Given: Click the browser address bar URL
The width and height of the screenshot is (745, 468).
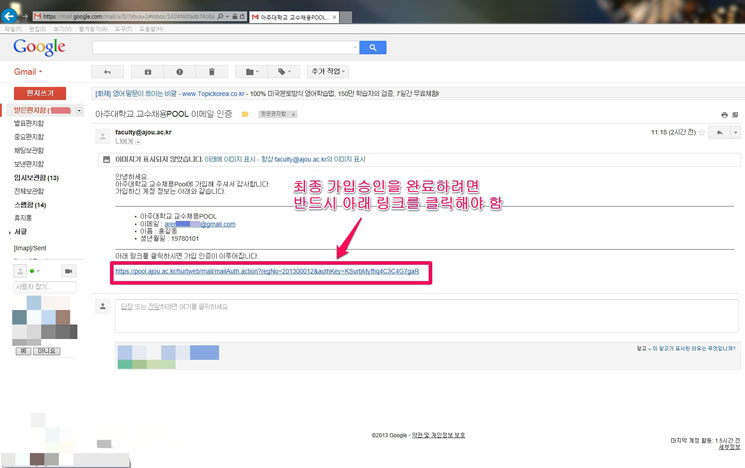Looking at the screenshot, I should tap(128, 17).
